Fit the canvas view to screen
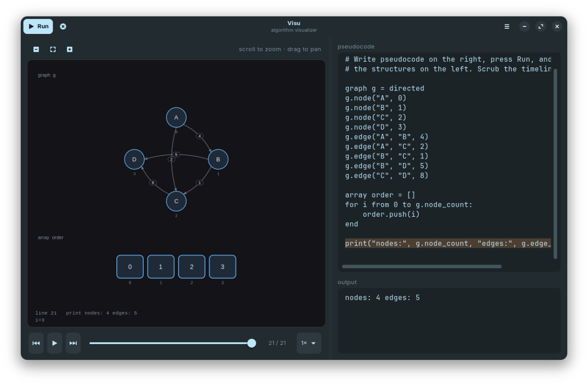 coord(53,49)
